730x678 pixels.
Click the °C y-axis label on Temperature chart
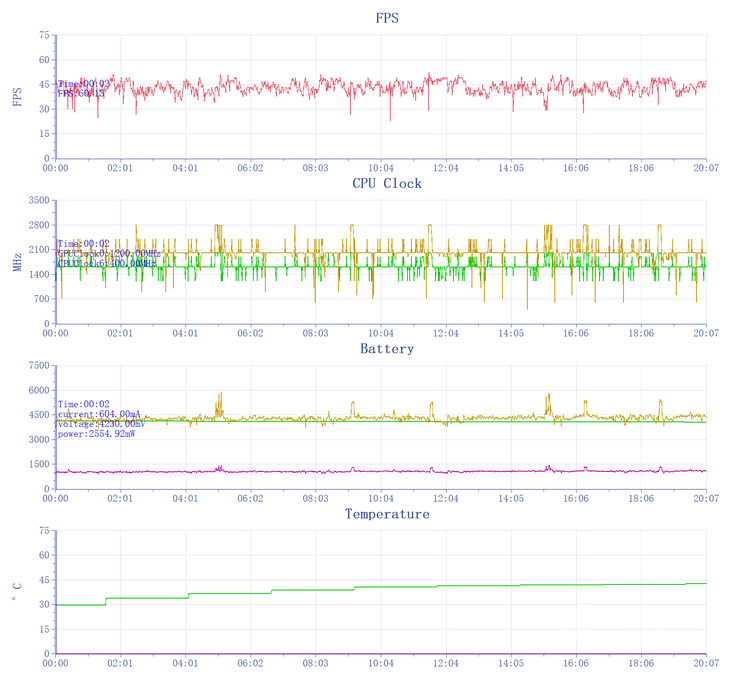point(17,592)
